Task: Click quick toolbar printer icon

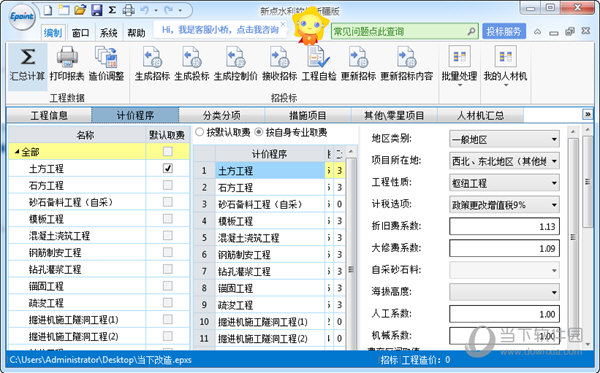Action: (x=128, y=10)
